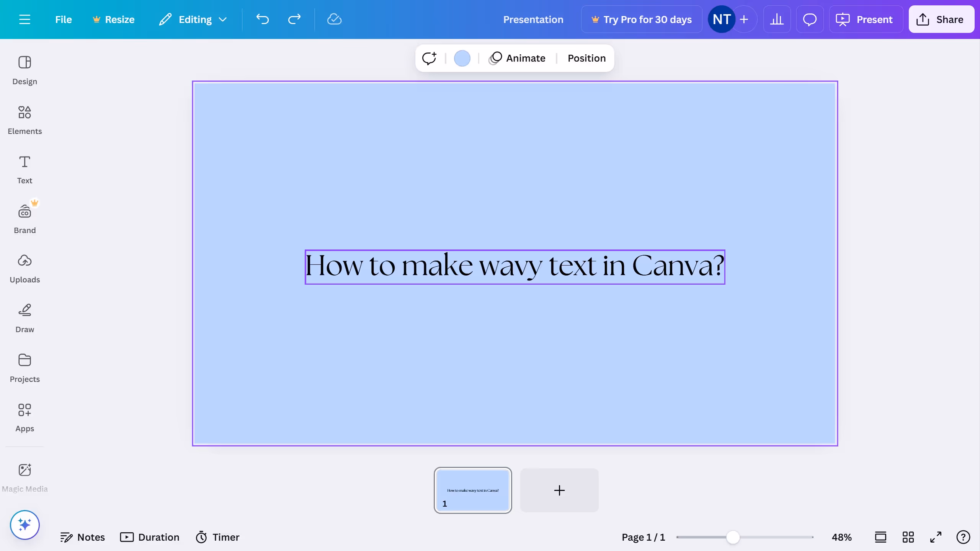Click the Present button

(866, 19)
